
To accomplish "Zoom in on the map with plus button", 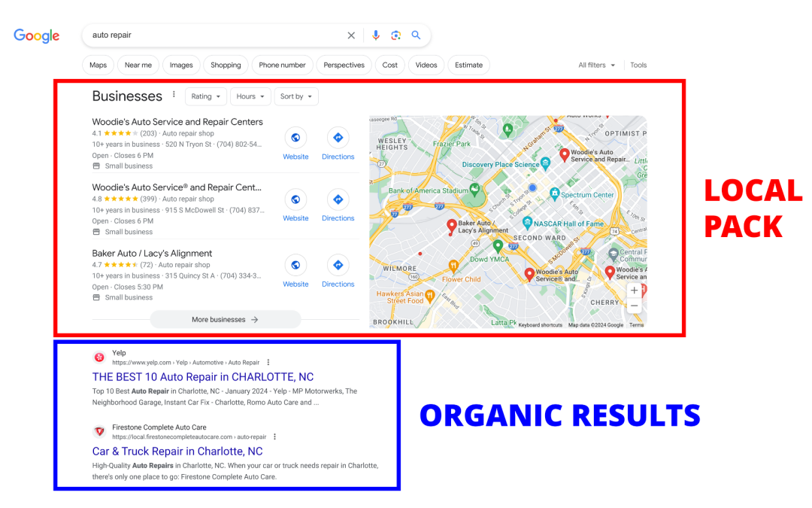I will point(635,291).
